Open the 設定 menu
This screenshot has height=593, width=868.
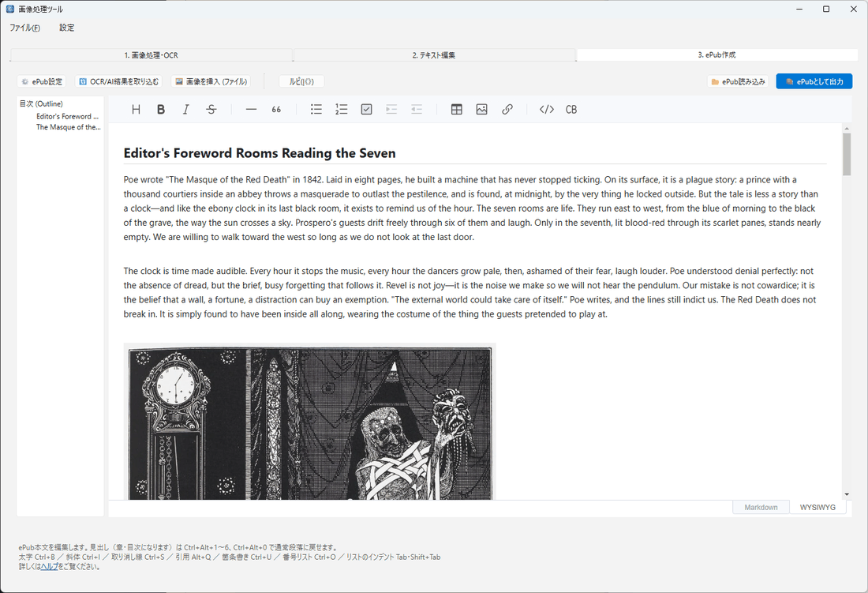point(66,28)
